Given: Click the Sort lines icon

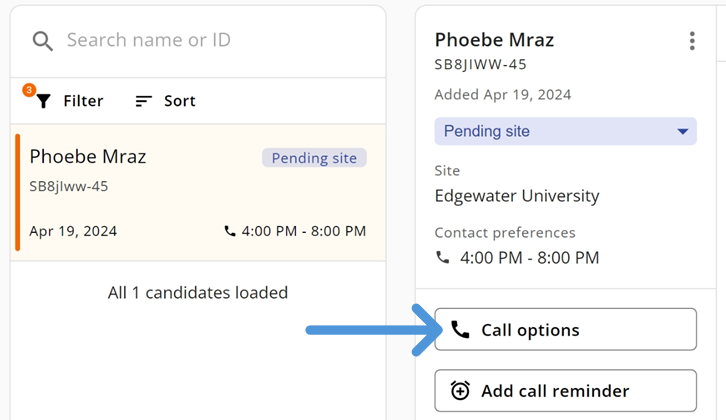Looking at the screenshot, I should (144, 101).
